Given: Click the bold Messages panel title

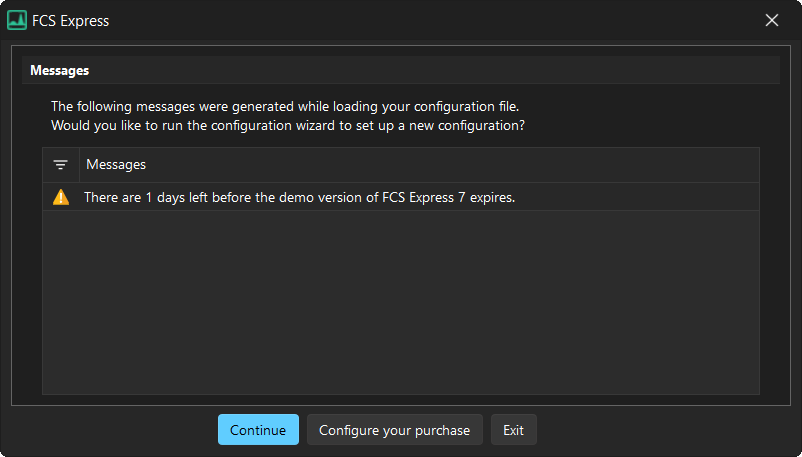Looking at the screenshot, I should coord(60,70).
